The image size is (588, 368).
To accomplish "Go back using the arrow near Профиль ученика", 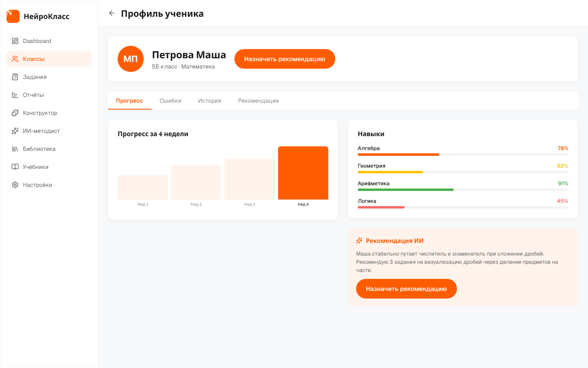I will coord(112,13).
